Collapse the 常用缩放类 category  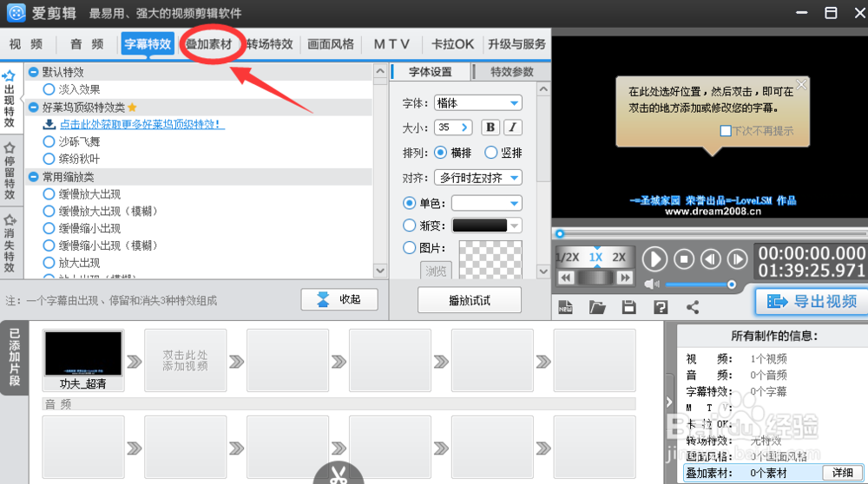pos(33,177)
